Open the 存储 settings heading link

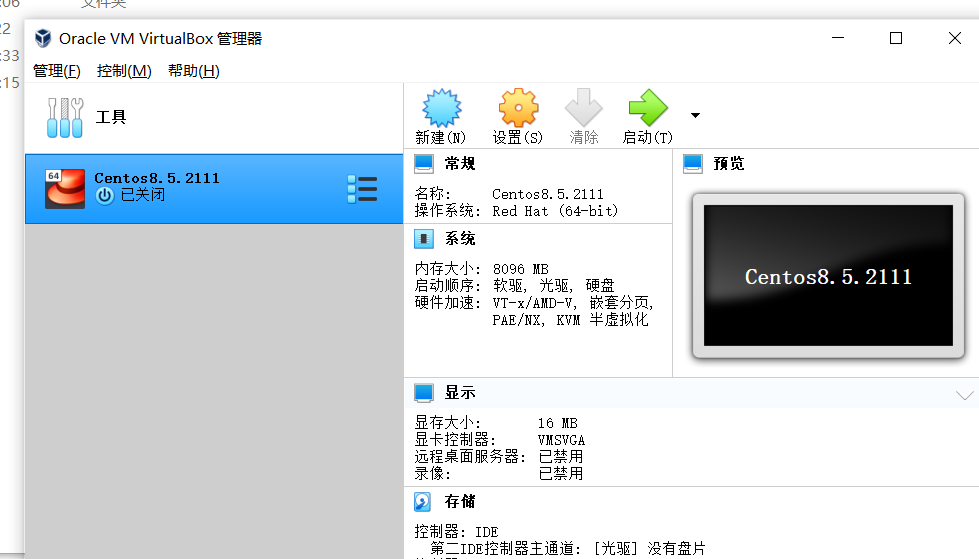tap(460, 502)
